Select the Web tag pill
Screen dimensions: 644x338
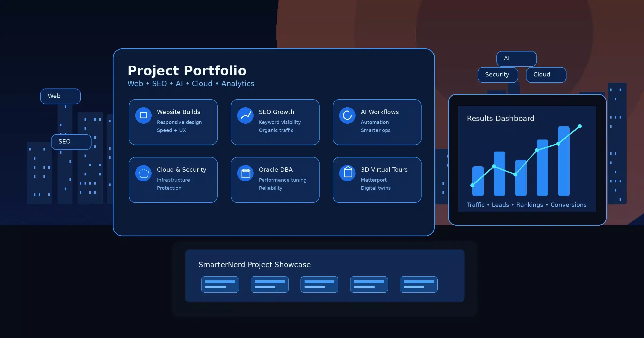60,96
